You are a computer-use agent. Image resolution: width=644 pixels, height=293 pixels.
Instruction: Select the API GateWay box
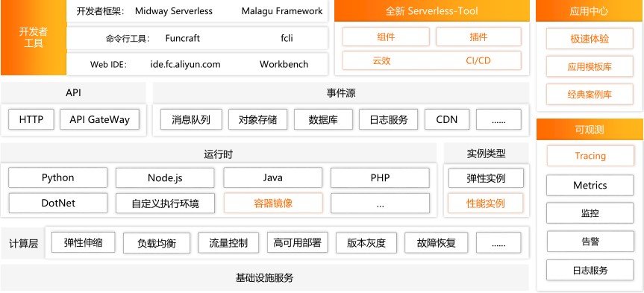pos(99,119)
